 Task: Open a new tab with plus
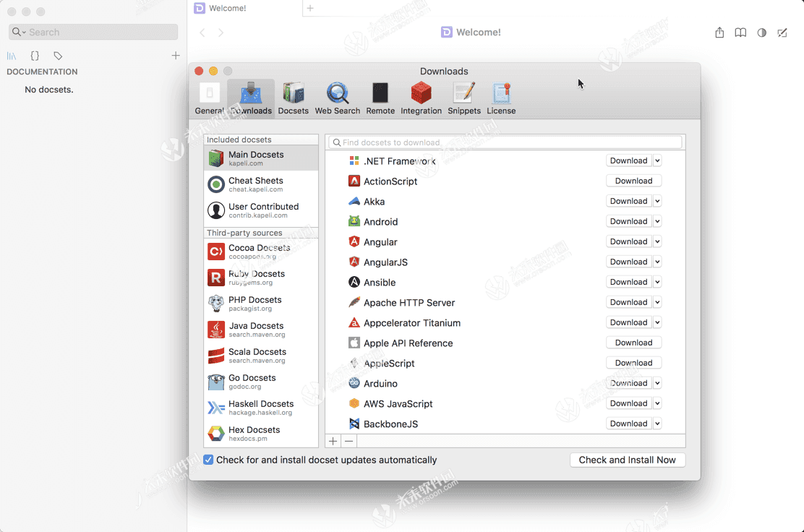(310, 8)
